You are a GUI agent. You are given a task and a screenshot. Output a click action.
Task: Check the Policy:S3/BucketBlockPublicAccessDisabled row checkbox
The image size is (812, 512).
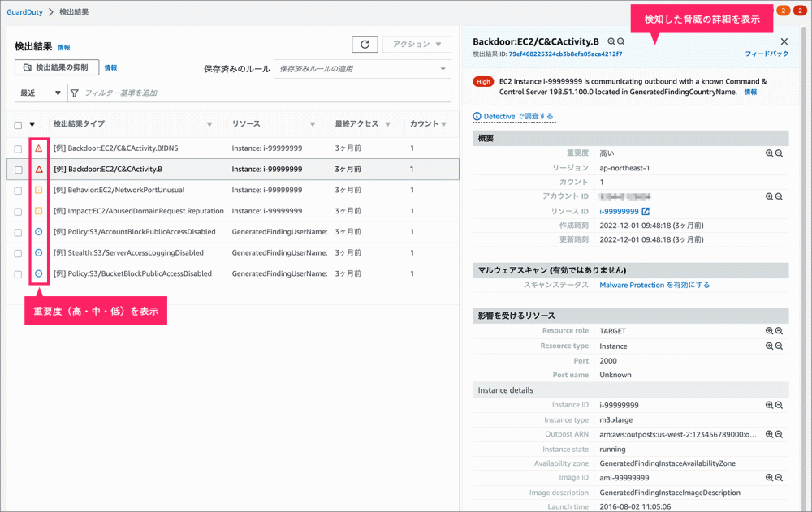pyautogui.click(x=18, y=274)
